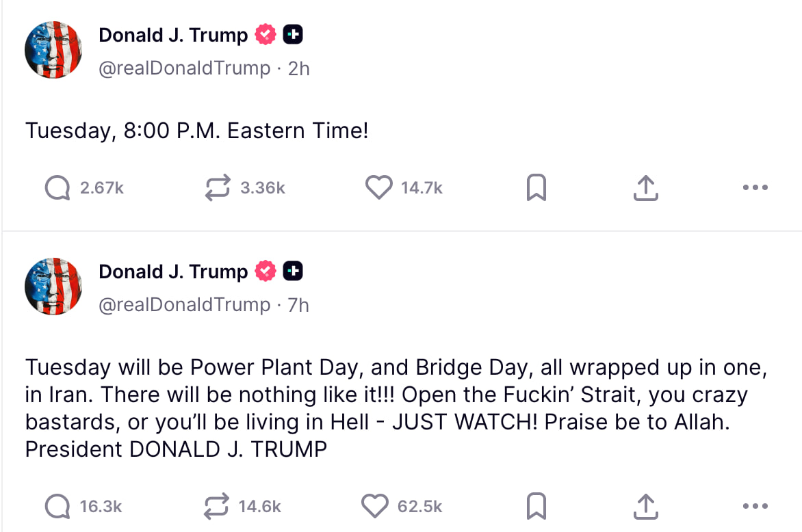This screenshot has height=532, width=802.
Task: Open more options on the 7h post
Action: tap(755, 507)
